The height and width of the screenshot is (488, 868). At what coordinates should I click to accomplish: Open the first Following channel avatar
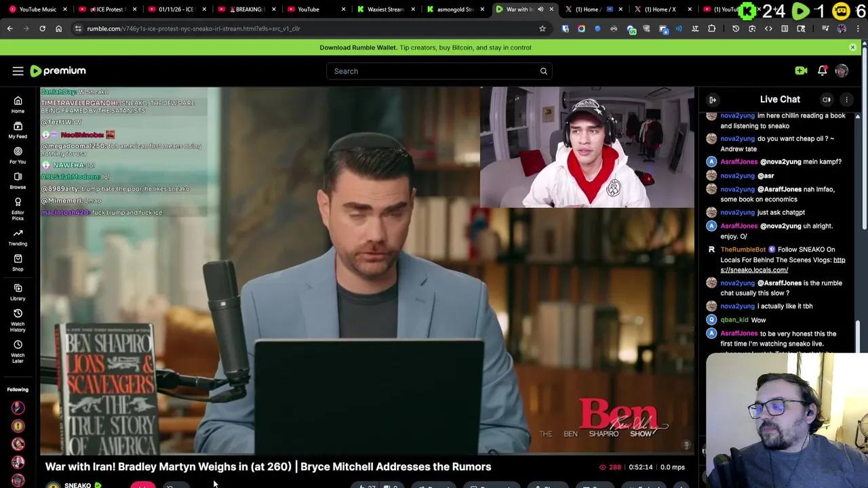18,407
